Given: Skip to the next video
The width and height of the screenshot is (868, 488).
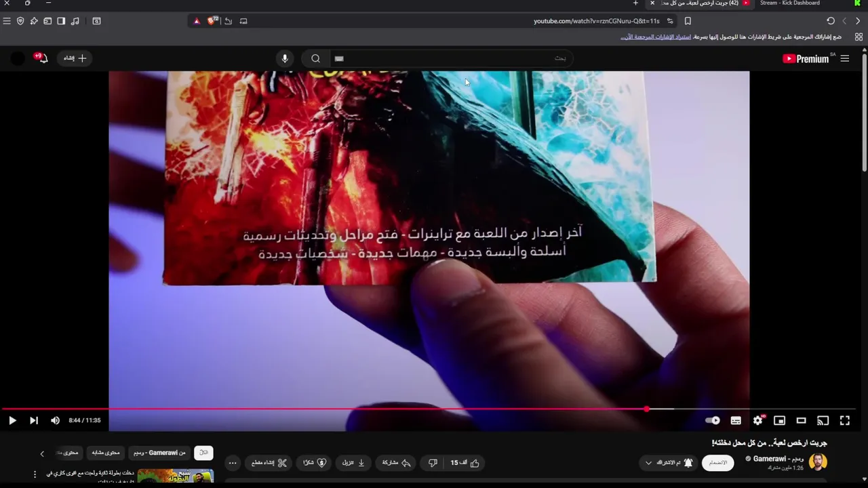Looking at the screenshot, I should [34, 420].
